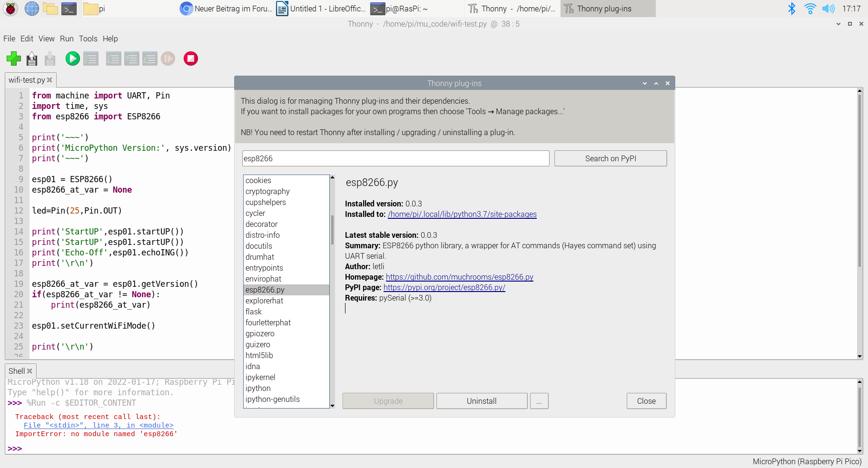Open the View menu
The image size is (868, 468).
tap(47, 39)
